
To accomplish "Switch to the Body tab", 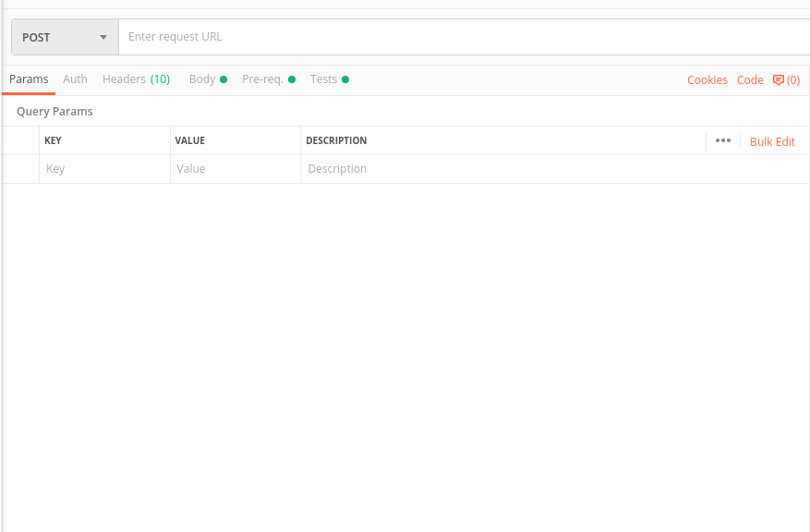I will (208, 79).
